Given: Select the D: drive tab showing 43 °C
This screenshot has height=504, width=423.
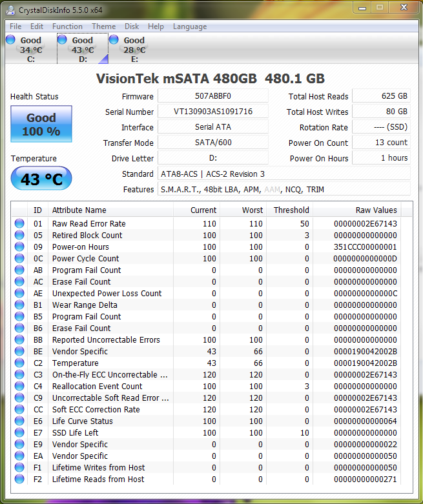Looking at the screenshot, I should [83, 50].
